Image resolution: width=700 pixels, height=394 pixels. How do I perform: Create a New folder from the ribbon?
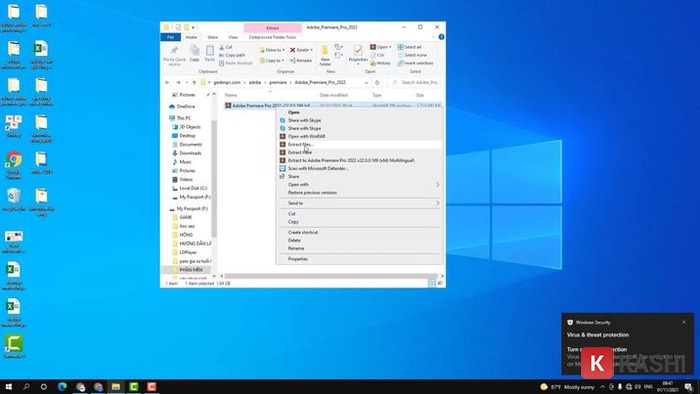point(325,55)
